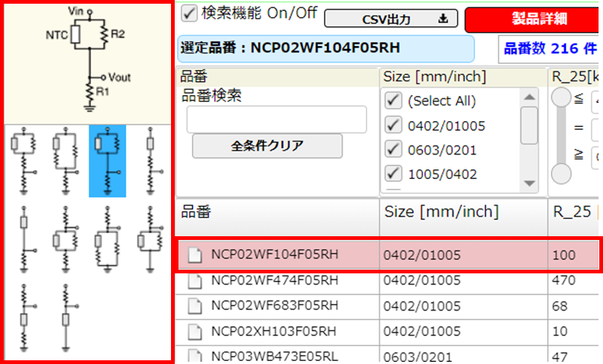This screenshot has width=603, height=364.
Task: Choose first circuit icon with NTC parallel resistor
Action: (x=23, y=160)
